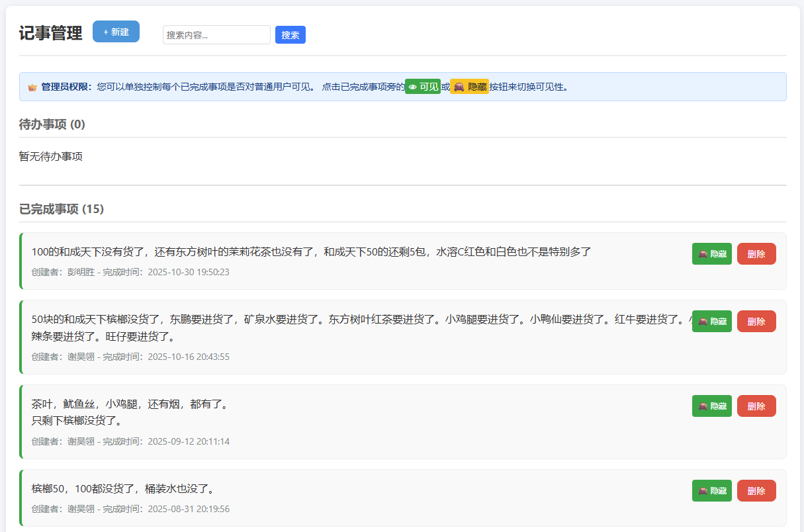This screenshot has width=804, height=532.
Task: Hide the 槟榔50，100都没货了 note
Action: tap(711, 491)
